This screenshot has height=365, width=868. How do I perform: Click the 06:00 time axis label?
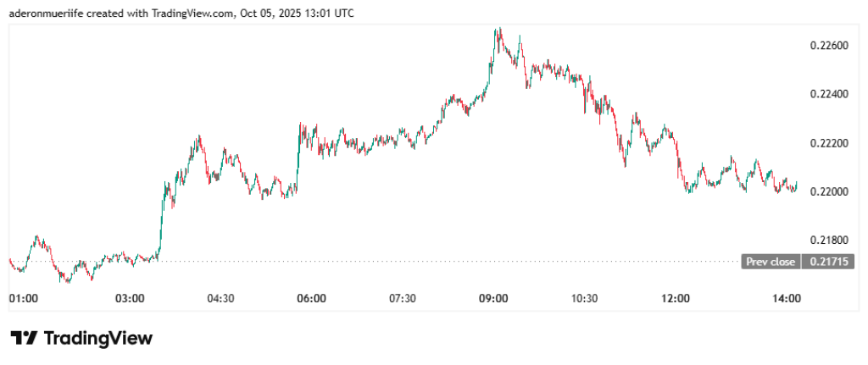coord(311,298)
